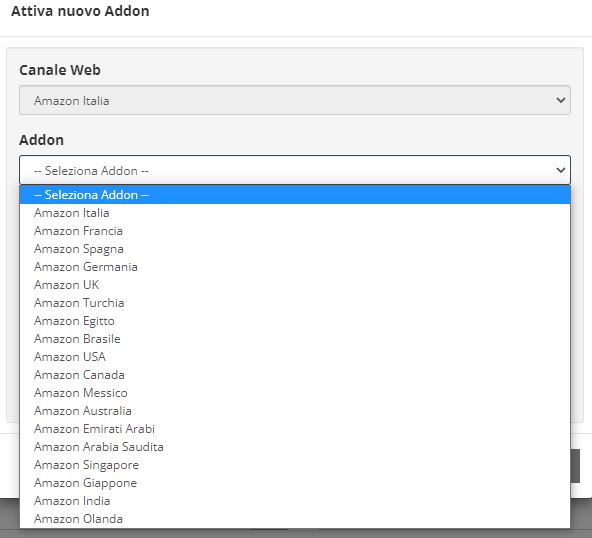
Task: Pick Amazon Egitto addon
Action: click(294, 321)
